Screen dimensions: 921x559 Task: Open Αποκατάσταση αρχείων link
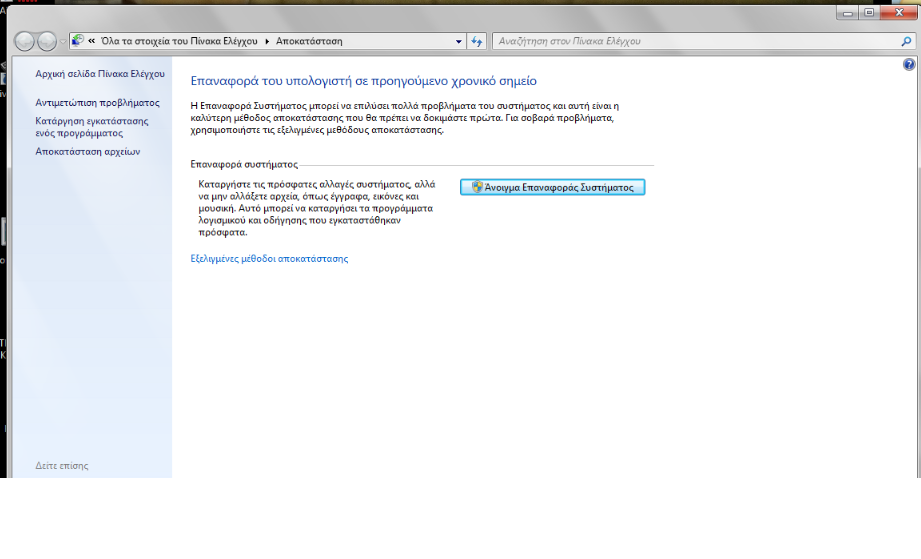(88, 151)
